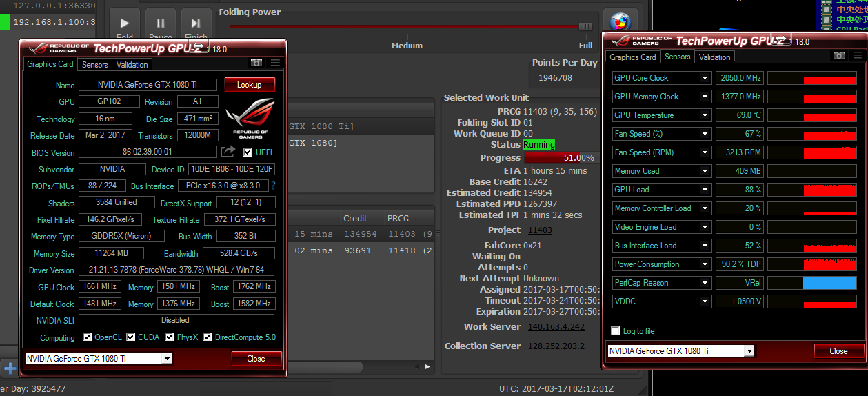Click the camera icon in the Sensors GPU-Z window

click(x=839, y=56)
